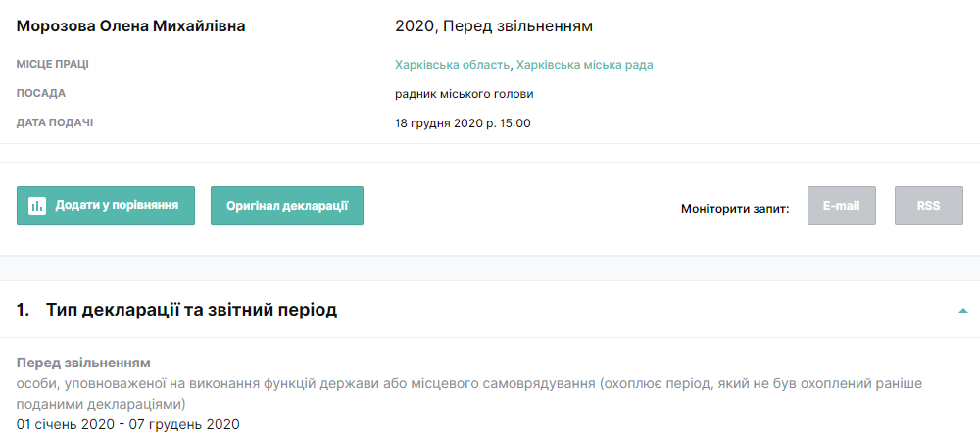Open the RSS feed button

click(x=928, y=206)
